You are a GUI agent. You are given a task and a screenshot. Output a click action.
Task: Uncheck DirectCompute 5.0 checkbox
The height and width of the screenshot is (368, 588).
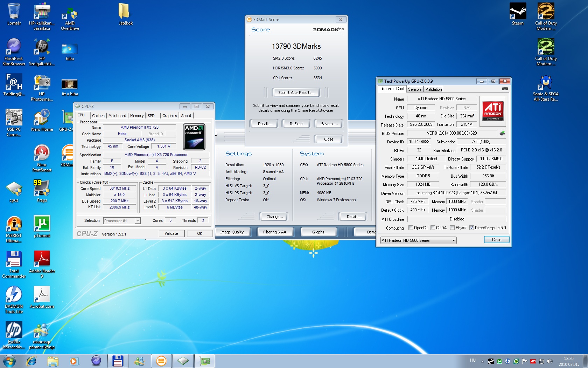pos(471,228)
